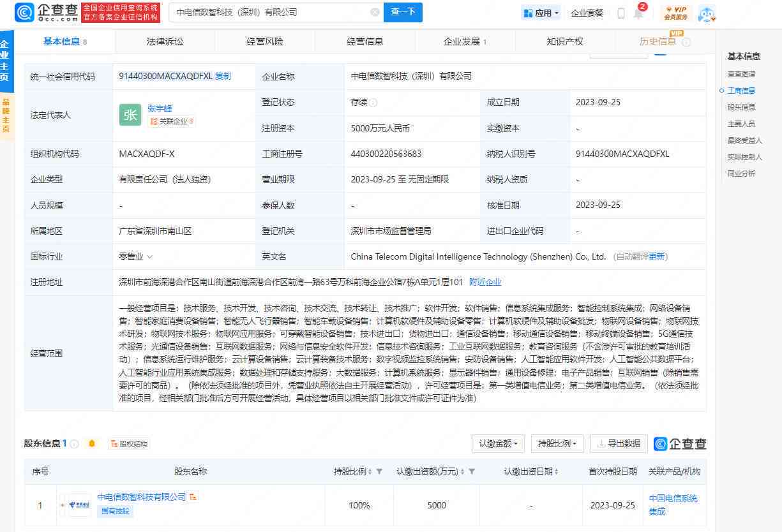Screen dimensions: 782x532
Task: Click equity structure icon after shareholder name
Action: (193, 496)
